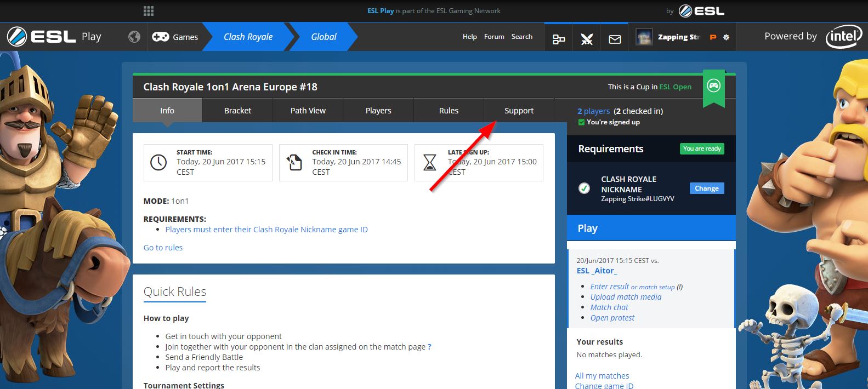Switch to the Players tab
Viewport: 868px width, 389px height.
click(378, 110)
